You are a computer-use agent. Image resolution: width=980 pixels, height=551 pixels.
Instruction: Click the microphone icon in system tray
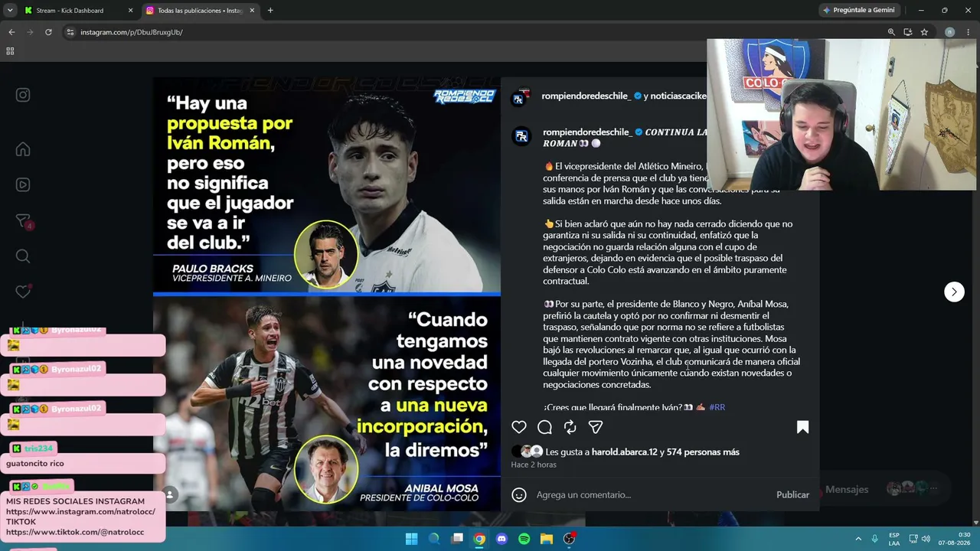click(875, 539)
